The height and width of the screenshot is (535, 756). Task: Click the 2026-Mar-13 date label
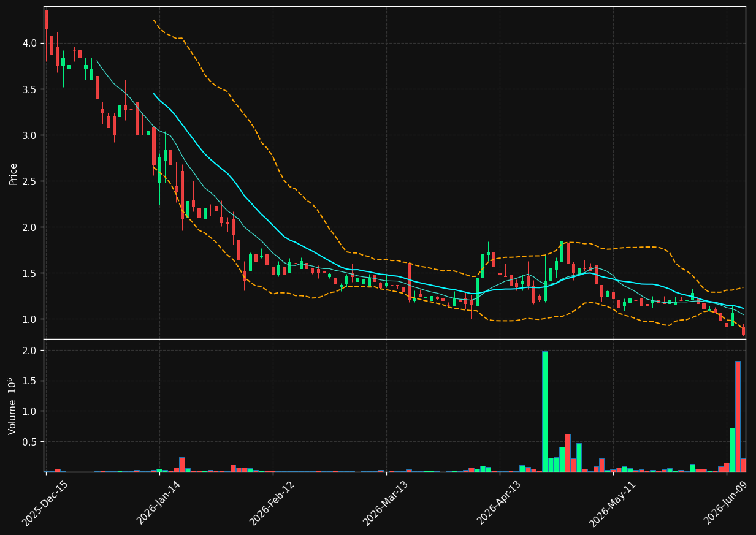pyautogui.click(x=385, y=503)
